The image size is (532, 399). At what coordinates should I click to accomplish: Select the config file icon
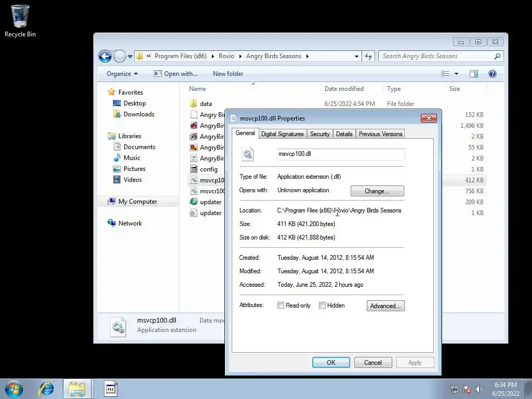[194, 169]
